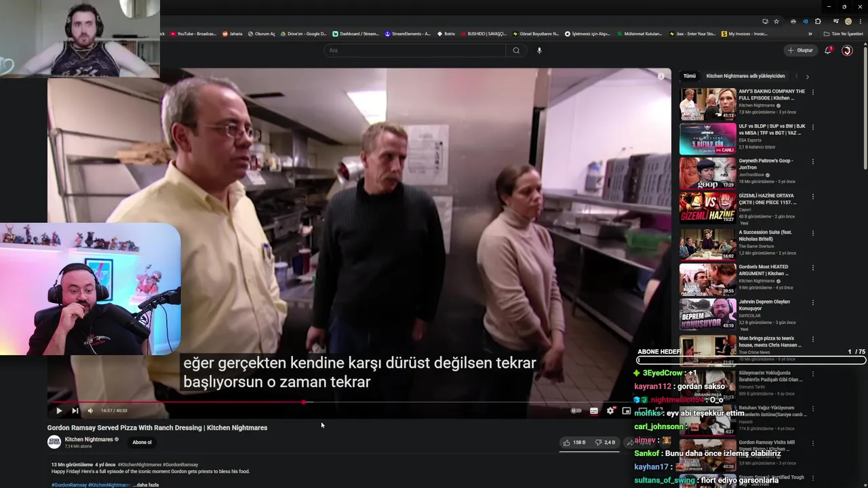Open browser extensions puzzle icon
This screenshot has height=488, width=868.
tap(818, 21)
